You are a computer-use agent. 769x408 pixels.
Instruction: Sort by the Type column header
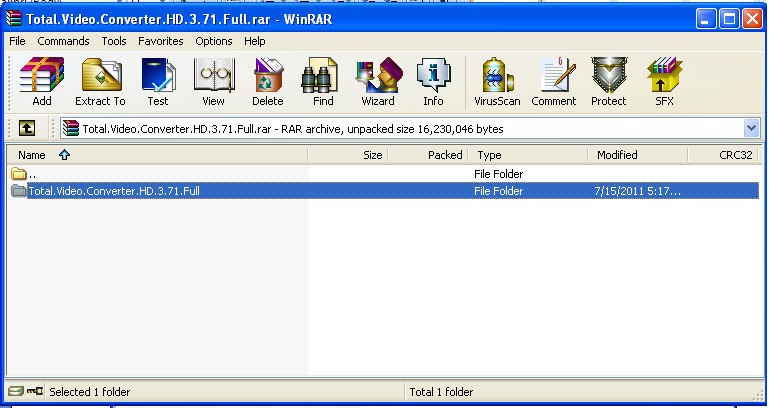point(528,155)
